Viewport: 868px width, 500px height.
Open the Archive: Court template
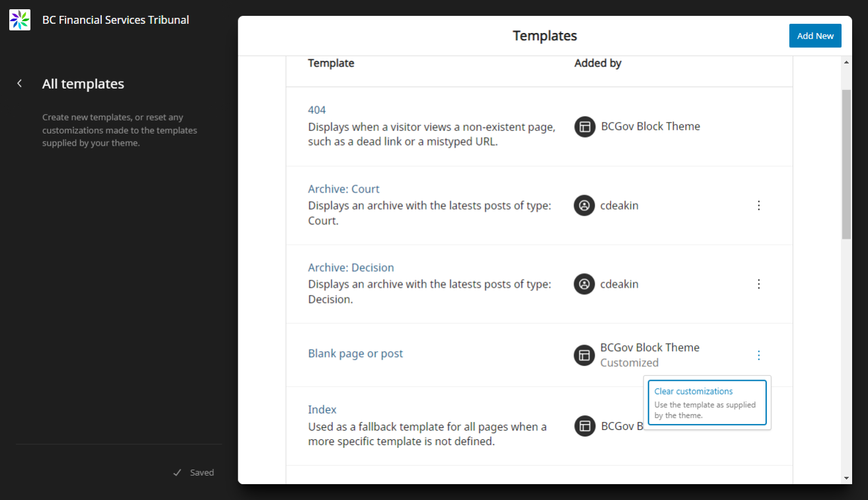coord(344,188)
